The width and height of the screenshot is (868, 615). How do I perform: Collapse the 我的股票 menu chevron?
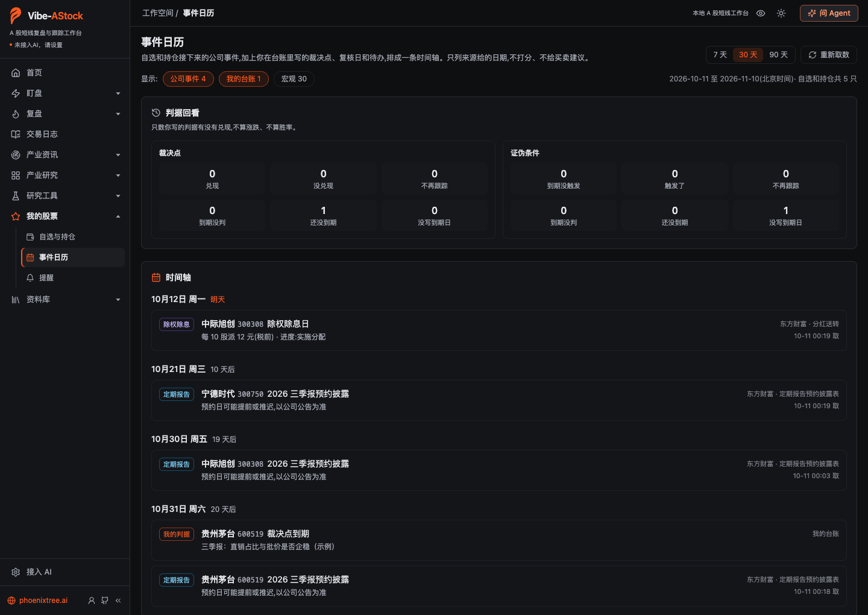pyautogui.click(x=118, y=216)
